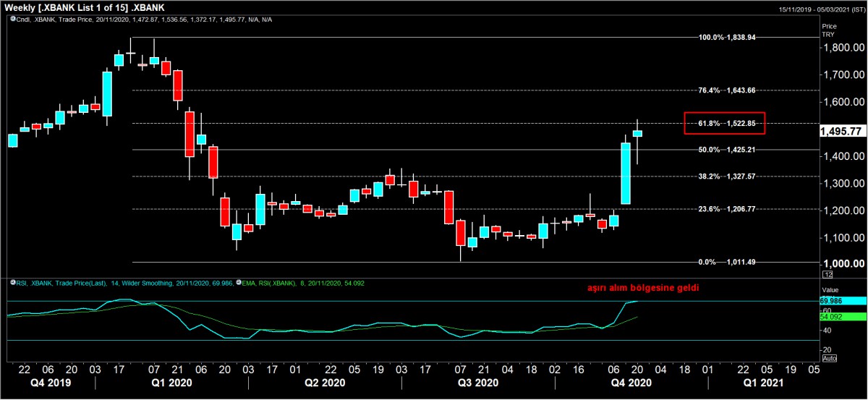The image size is (868, 400).
Task: Click the Q2 2020 quarter label on time axis
Action: click(324, 383)
